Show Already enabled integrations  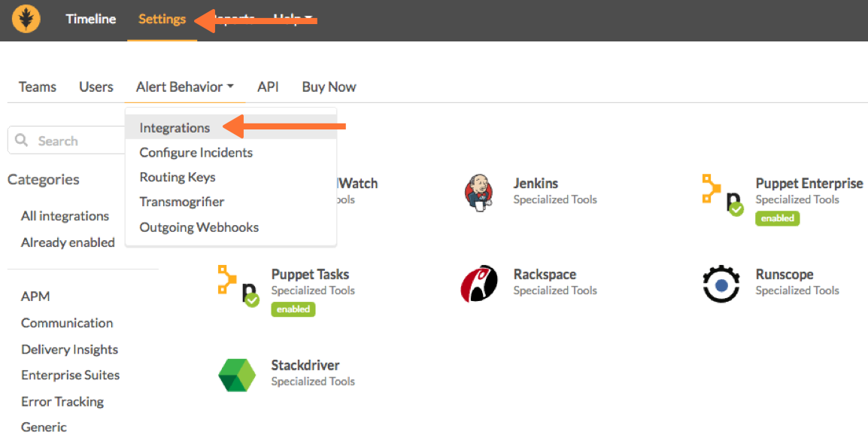(68, 242)
